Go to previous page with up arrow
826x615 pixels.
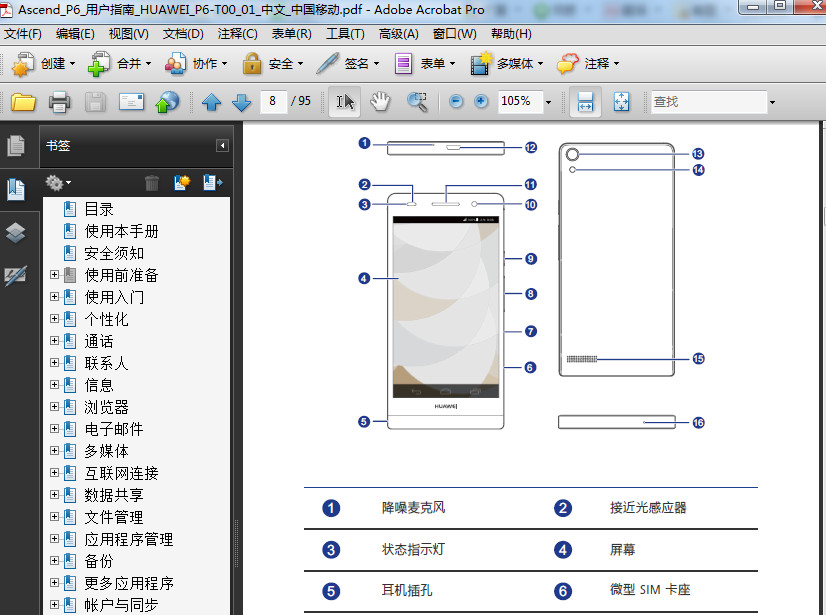(212, 101)
